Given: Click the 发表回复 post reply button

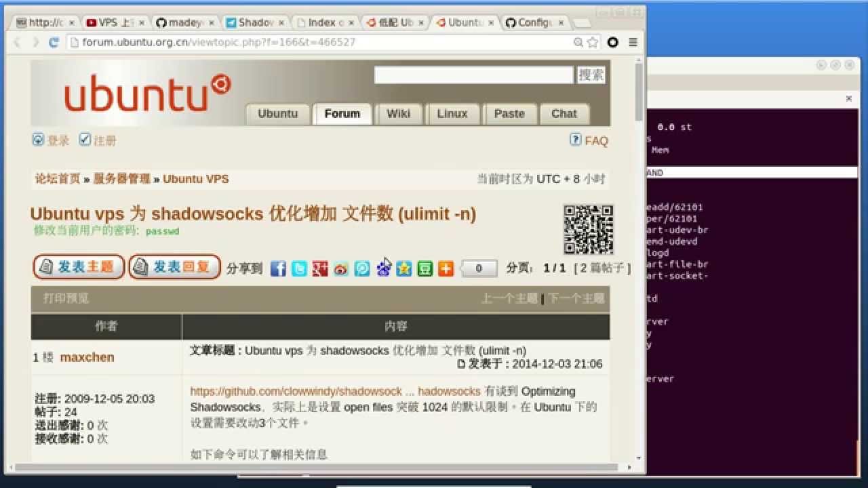Looking at the screenshot, I should [x=175, y=267].
